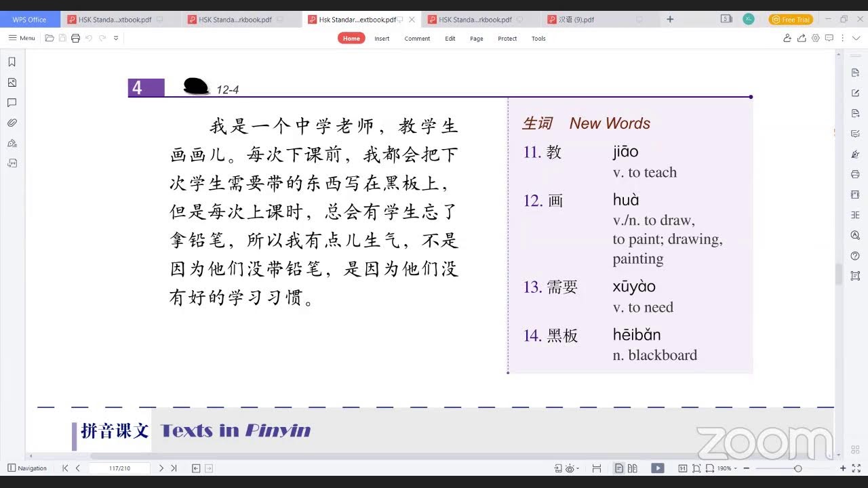
Task: Go to first page button
Action: (x=65, y=468)
